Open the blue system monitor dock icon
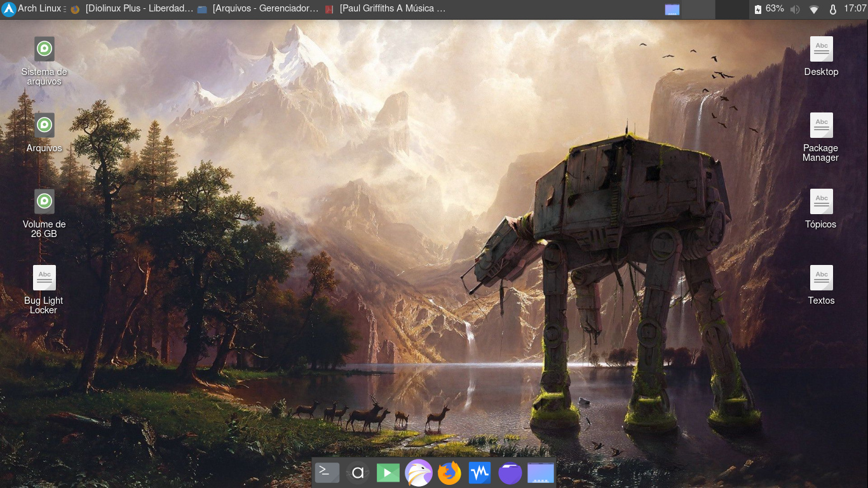868x488 pixels. coord(480,473)
